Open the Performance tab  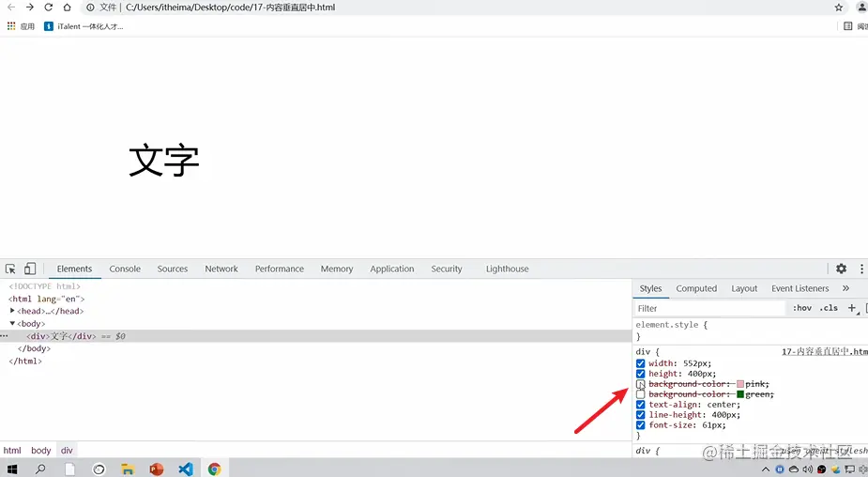tap(279, 269)
